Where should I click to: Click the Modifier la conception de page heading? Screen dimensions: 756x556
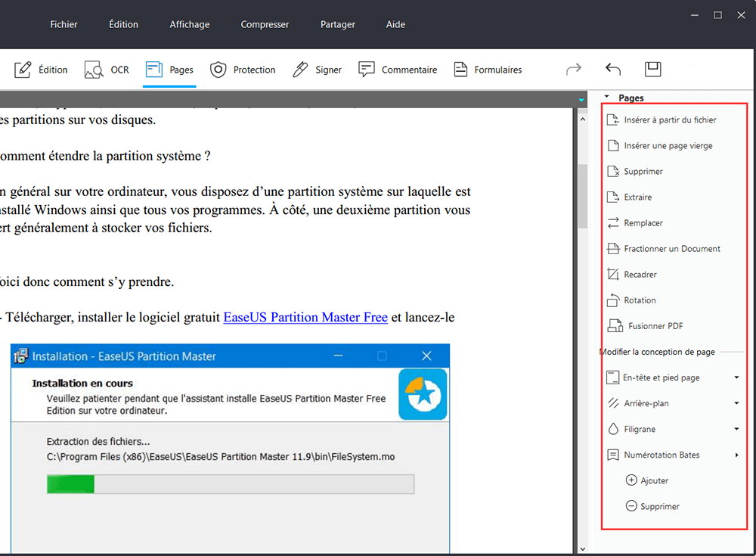pyautogui.click(x=657, y=352)
